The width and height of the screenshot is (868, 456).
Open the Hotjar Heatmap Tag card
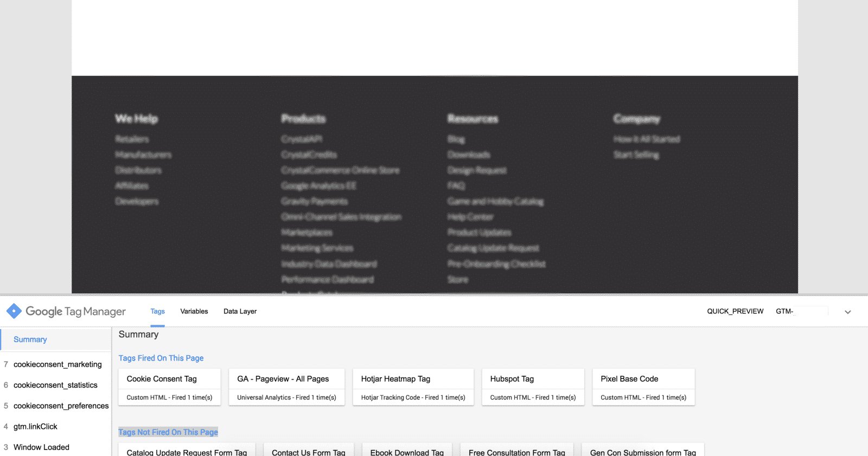point(413,387)
